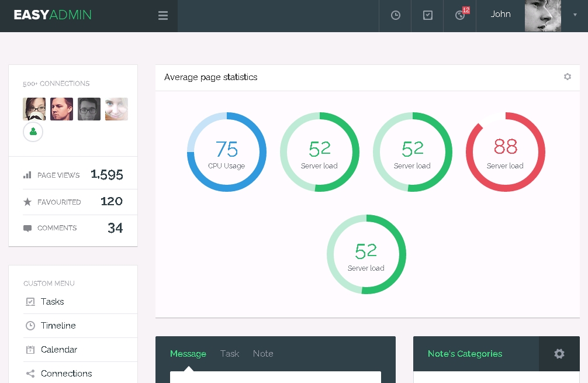588x383 pixels.
Task: Go to Calendar in custom menu
Action: (x=58, y=350)
